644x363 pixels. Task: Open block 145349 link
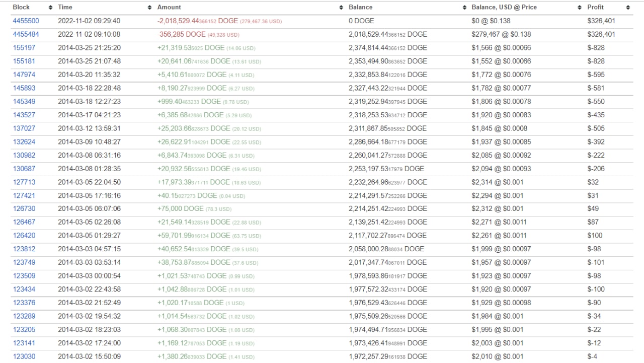[24, 102]
